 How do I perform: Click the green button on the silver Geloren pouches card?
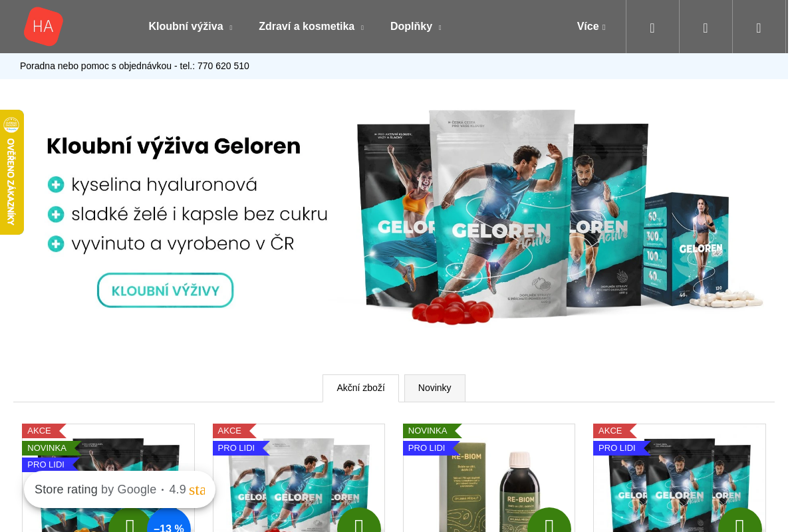click(359, 522)
